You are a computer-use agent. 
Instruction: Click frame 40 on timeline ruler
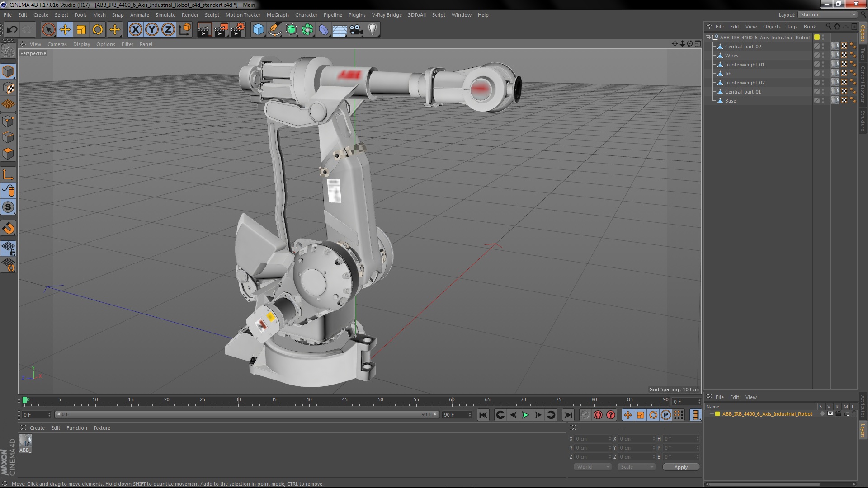pos(309,400)
